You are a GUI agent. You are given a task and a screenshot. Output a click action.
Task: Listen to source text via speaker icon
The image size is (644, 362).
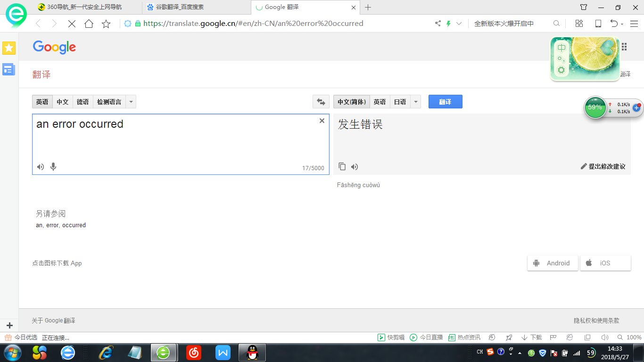click(40, 166)
